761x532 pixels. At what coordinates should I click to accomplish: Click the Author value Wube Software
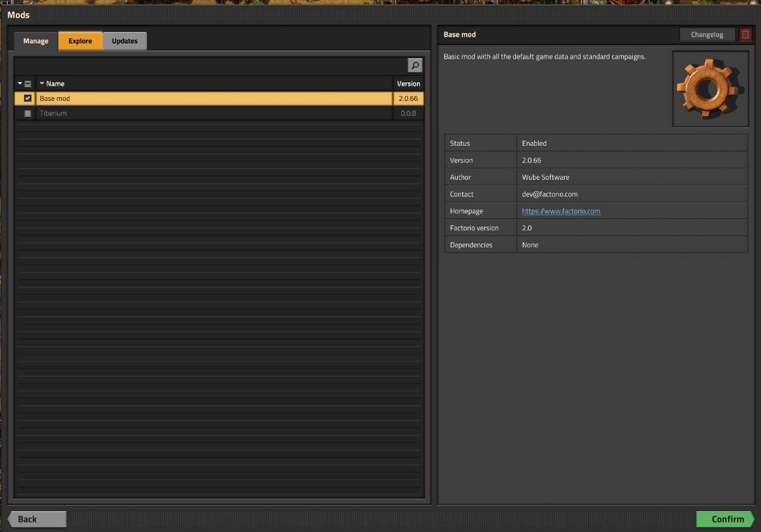[x=546, y=177]
